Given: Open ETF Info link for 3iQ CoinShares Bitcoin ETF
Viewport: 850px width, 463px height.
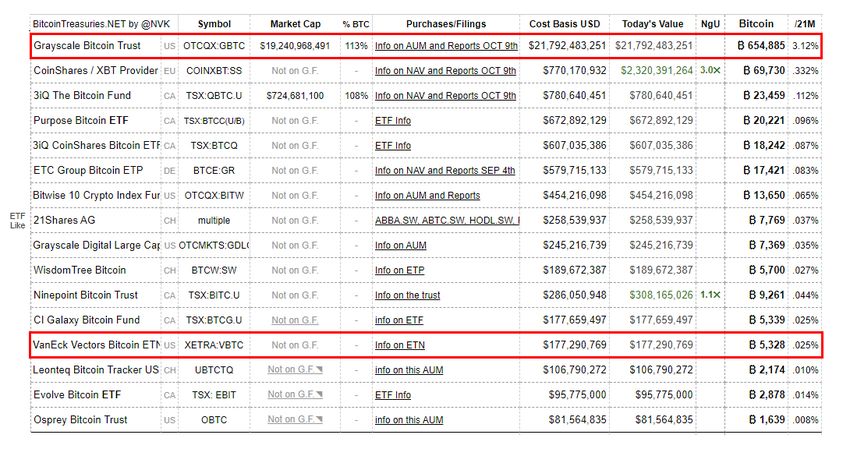Looking at the screenshot, I should [393, 146].
